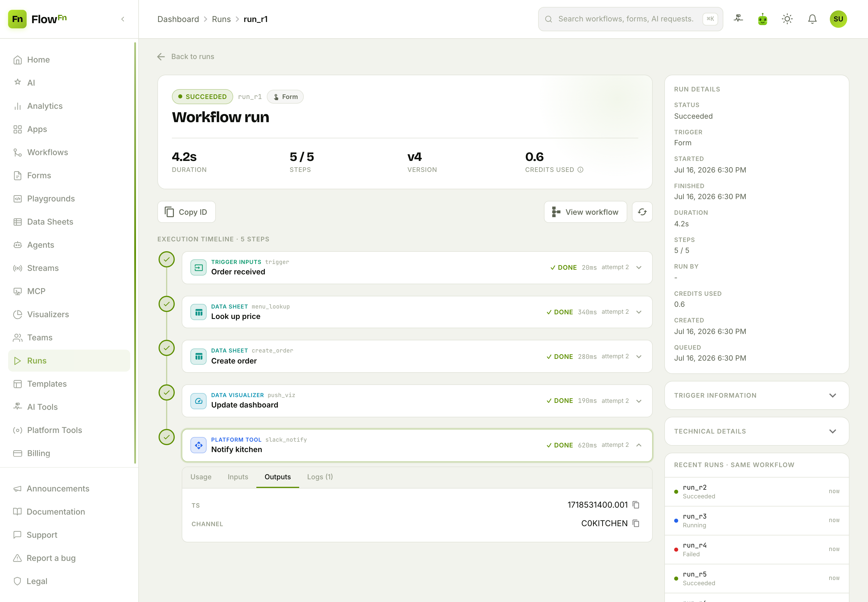Open MCP in sidebar
Image resolution: width=868 pixels, height=602 pixels.
pos(69,291)
